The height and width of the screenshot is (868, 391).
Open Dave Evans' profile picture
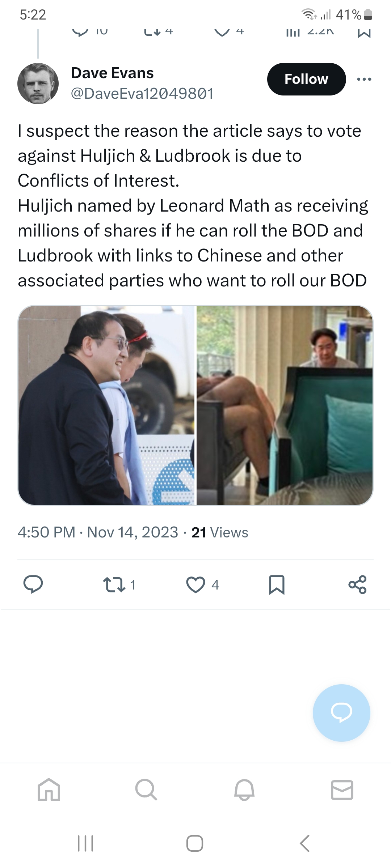(38, 84)
